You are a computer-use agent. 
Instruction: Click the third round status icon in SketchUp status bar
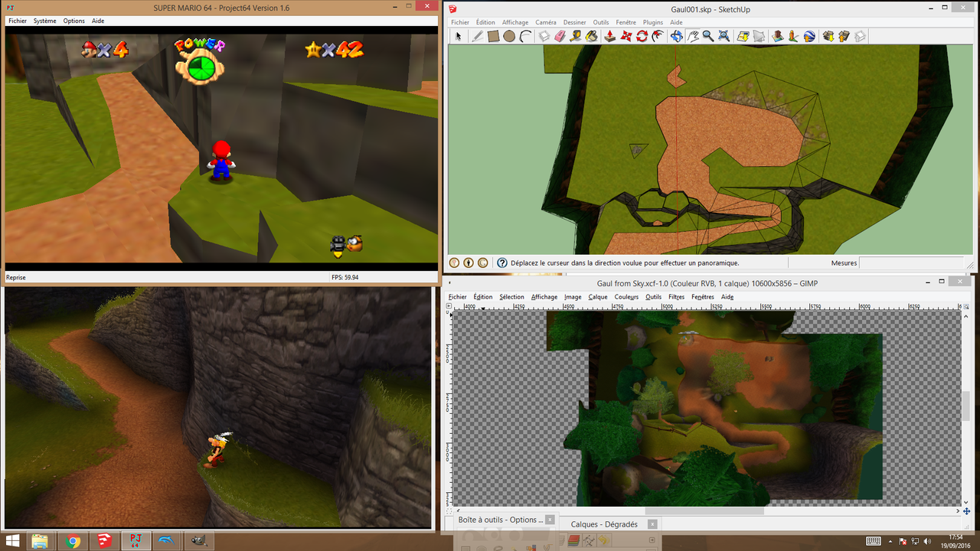[483, 262]
